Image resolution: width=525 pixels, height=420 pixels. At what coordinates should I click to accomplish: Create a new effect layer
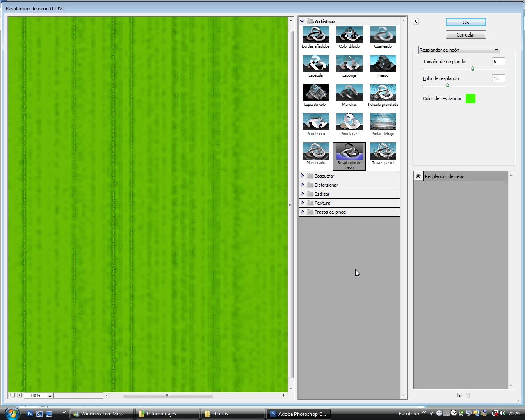tap(459, 395)
